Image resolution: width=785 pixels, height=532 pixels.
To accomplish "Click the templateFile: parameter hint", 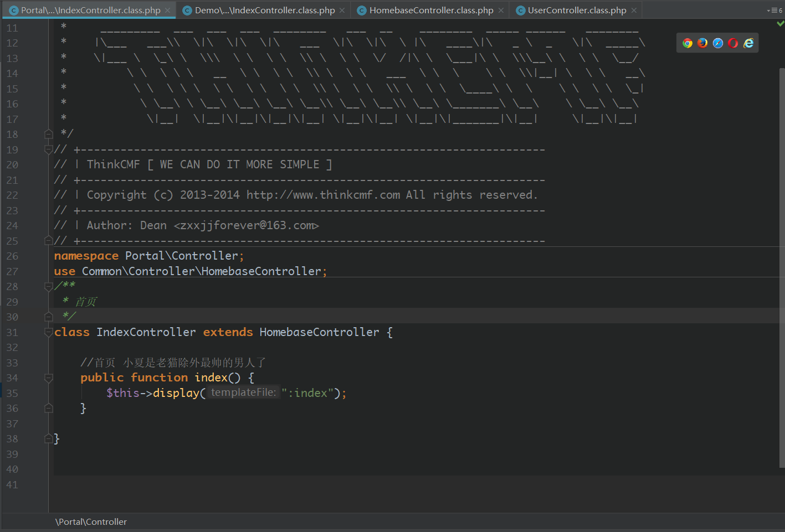I will point(243,392).
